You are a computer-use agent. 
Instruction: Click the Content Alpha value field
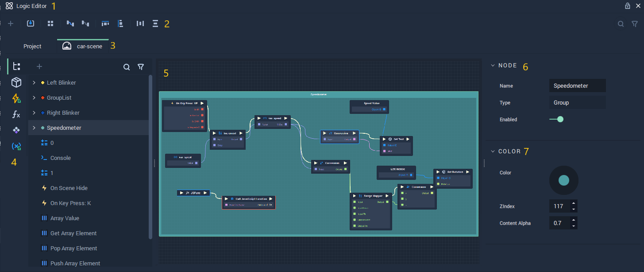point(560,223)
